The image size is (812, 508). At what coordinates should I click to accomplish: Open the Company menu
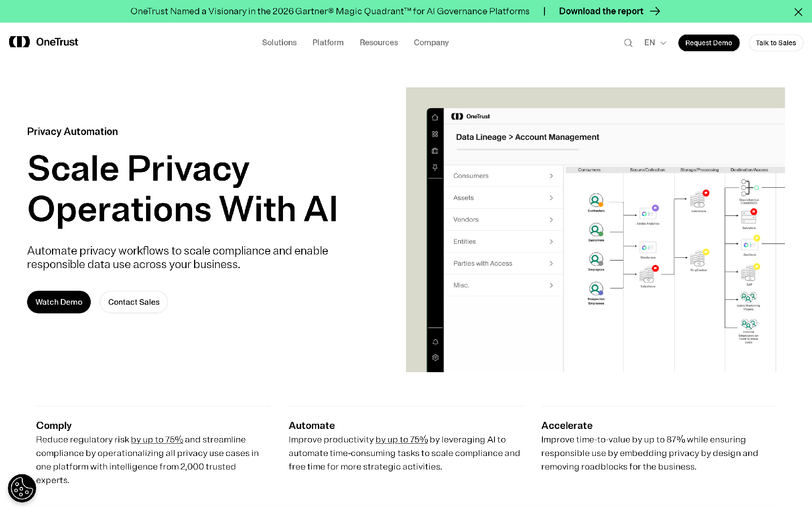[x=431, y=42]
